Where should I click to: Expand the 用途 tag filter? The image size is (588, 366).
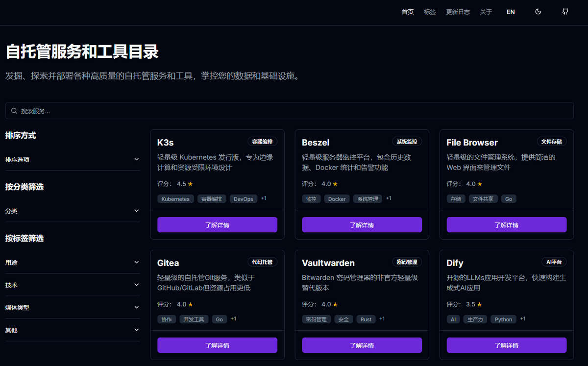tap(73, 262)
